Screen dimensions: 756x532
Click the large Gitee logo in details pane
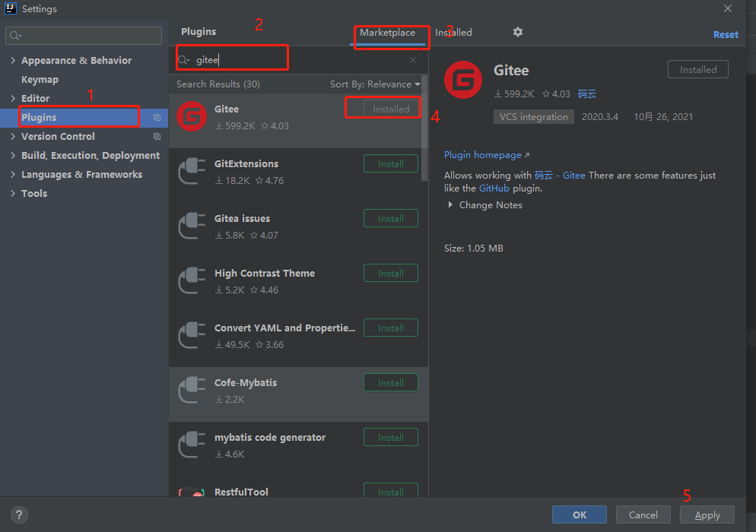463,80
